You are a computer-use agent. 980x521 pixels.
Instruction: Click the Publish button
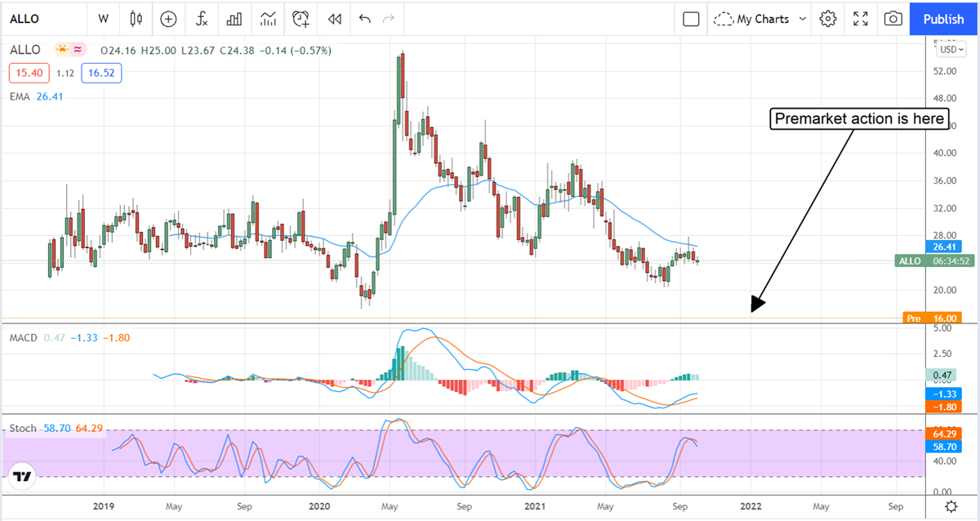(x=943, y=18)
